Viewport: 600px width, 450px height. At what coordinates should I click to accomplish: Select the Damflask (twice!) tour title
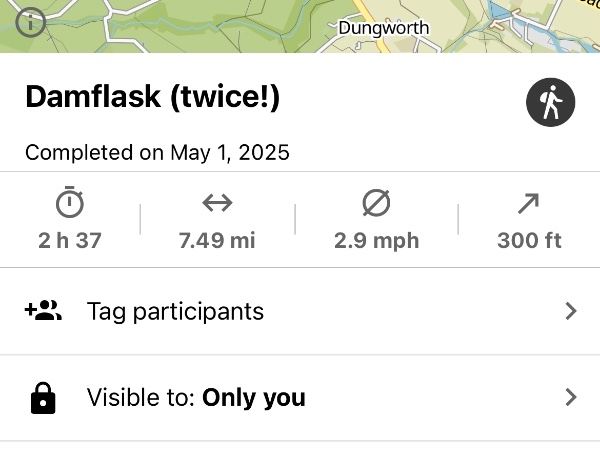pos(152,98)
